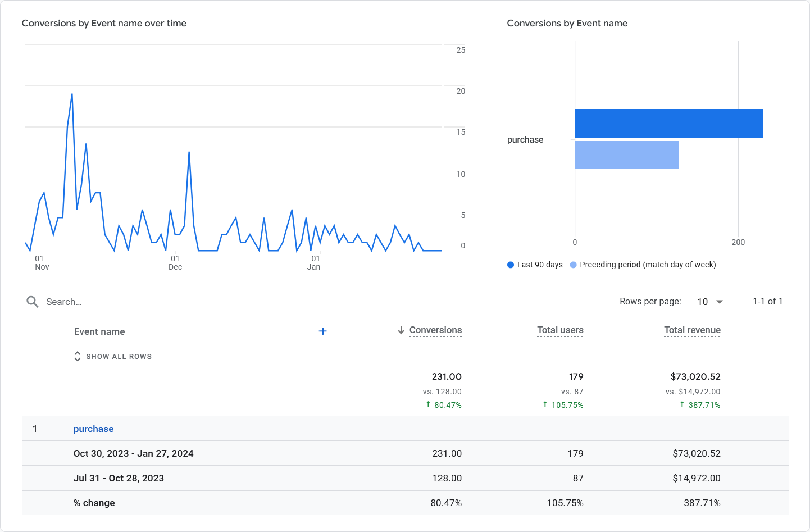810x532 pixels.
Task: Click the Event name column header
Action: pyautogui.click(x=99, y=331)
